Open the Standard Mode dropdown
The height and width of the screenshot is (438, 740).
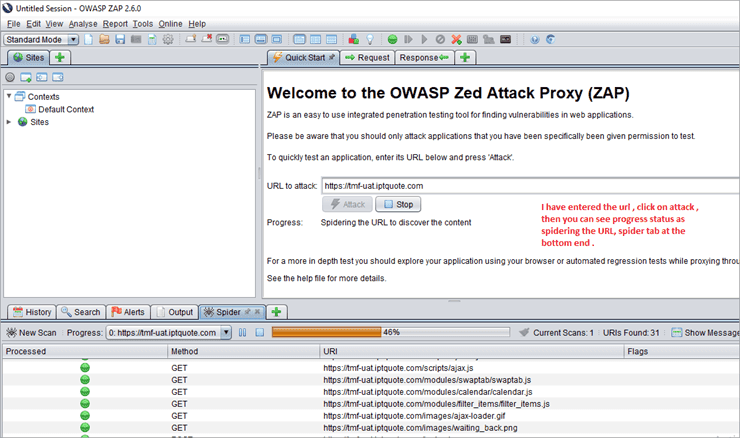(42, 40)
